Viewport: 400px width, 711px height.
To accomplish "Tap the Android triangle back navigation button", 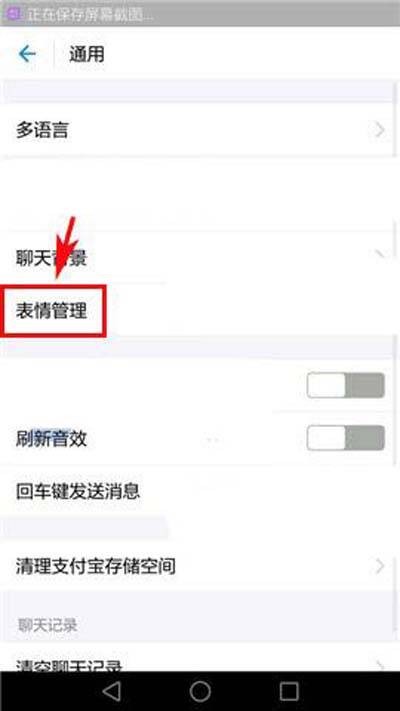I will coord(112,691).
